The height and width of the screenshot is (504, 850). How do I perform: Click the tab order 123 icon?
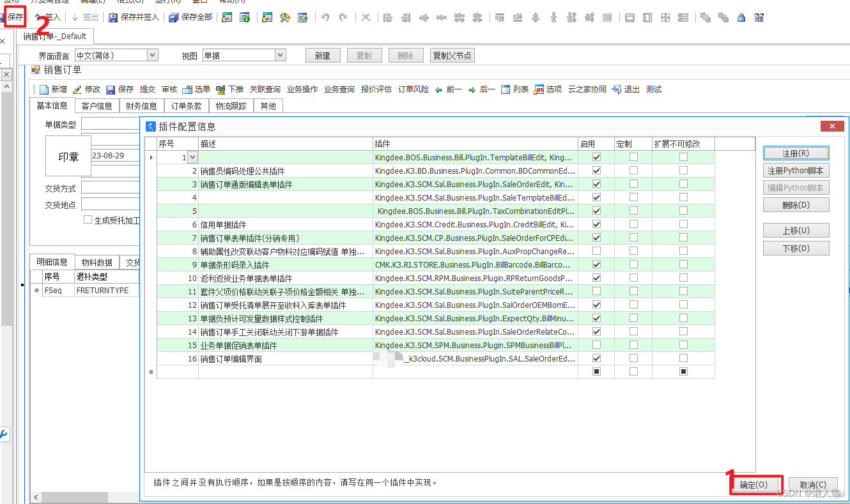point(759,17)
